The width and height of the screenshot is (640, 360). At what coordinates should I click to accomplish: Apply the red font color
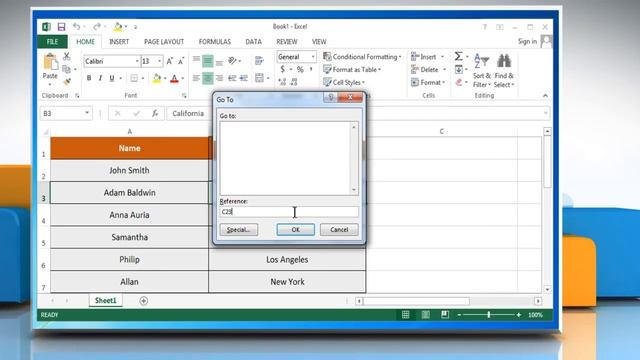click(174, 78)
